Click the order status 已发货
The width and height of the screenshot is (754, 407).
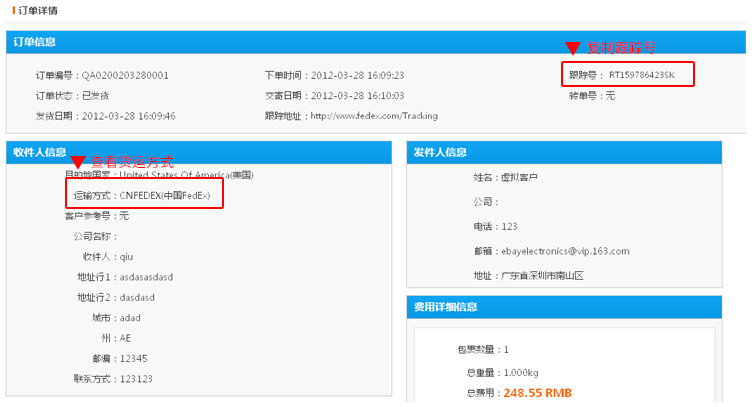coord(96,96)
